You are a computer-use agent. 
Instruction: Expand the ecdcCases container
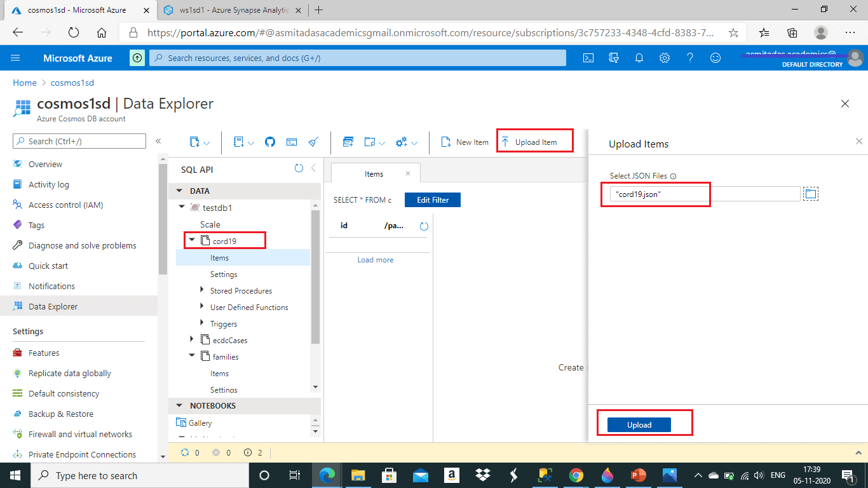(x=192, y=340)
